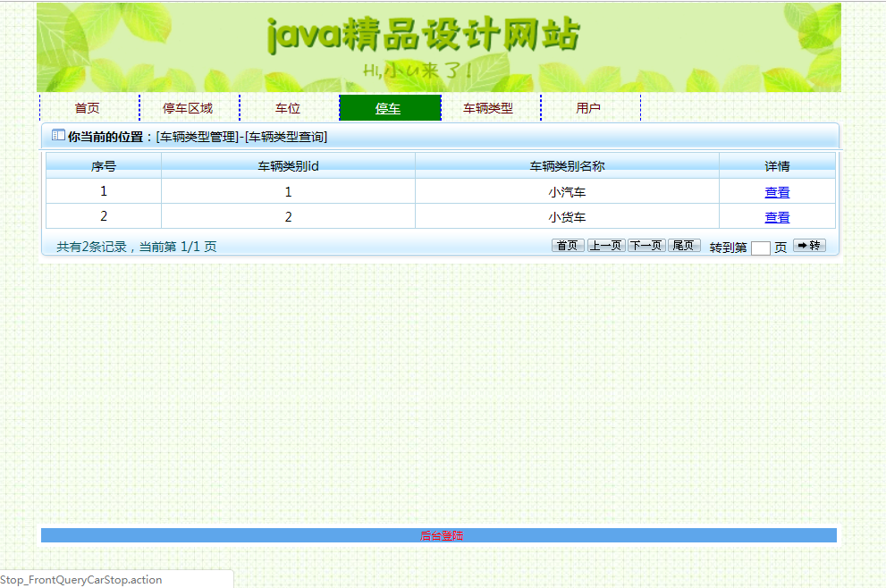This screenshot has width=886, height=588.
Task: Go to previous page with 上一页
Action: click(x=606, y=245)
